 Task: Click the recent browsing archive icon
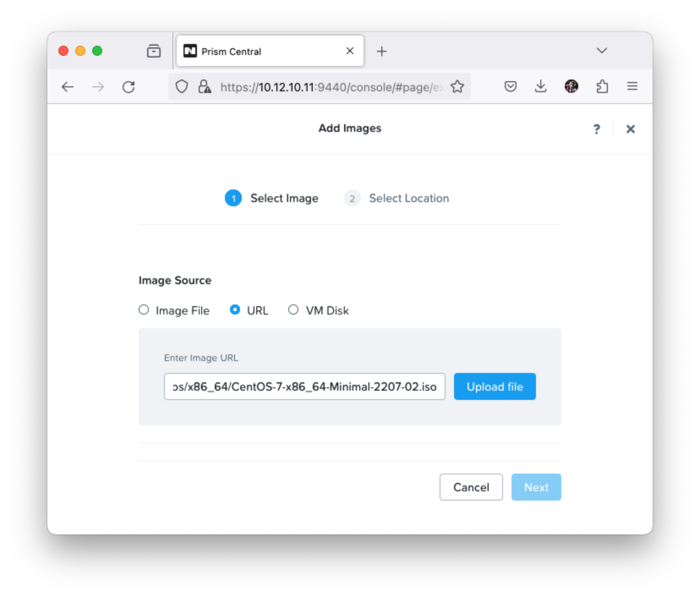pos(154,51)
